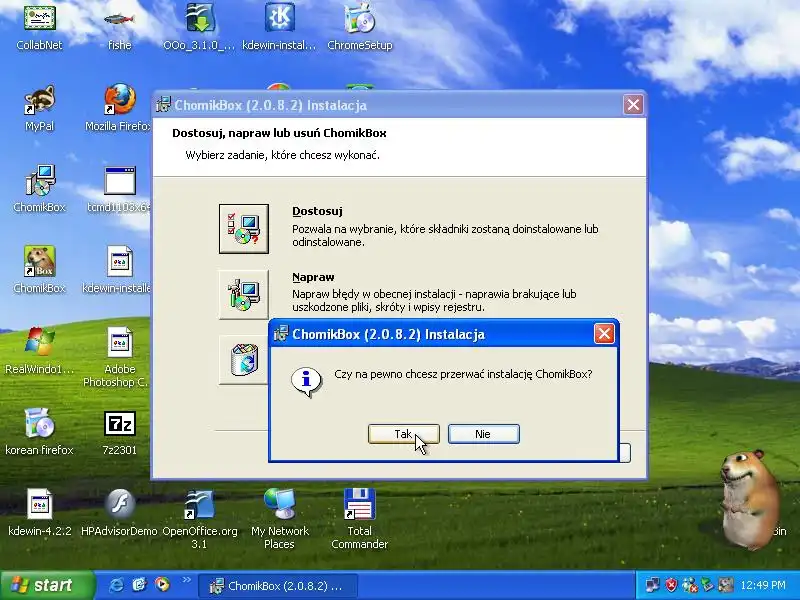This screenshot has width=800, height=600.
Task: Open the red security shield tray icon
Action: click(x=671, y=585)
